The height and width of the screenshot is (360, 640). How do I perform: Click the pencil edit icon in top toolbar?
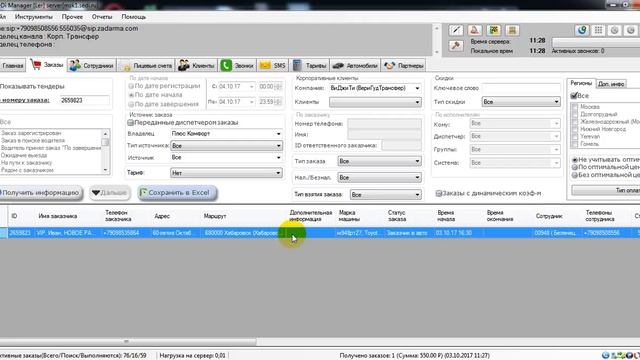(x=456, y=30)
